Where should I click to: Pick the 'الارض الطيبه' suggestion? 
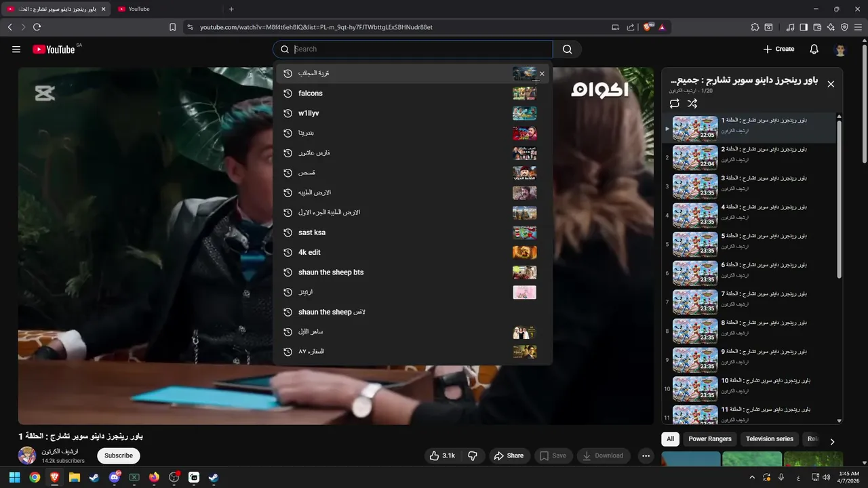click(x=412, y=192)
